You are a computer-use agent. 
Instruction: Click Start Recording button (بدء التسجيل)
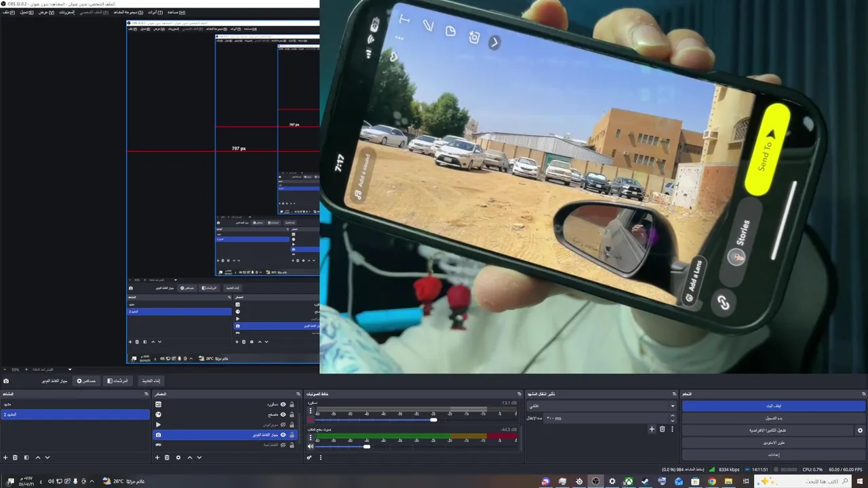pos(774,418)
